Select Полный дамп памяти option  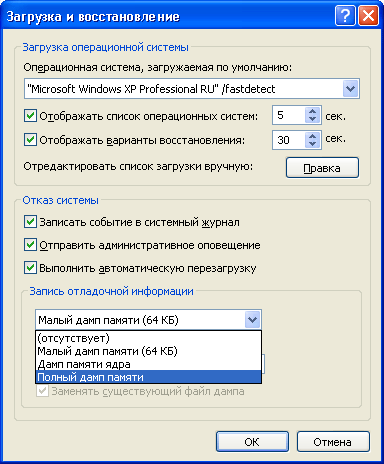148,377
